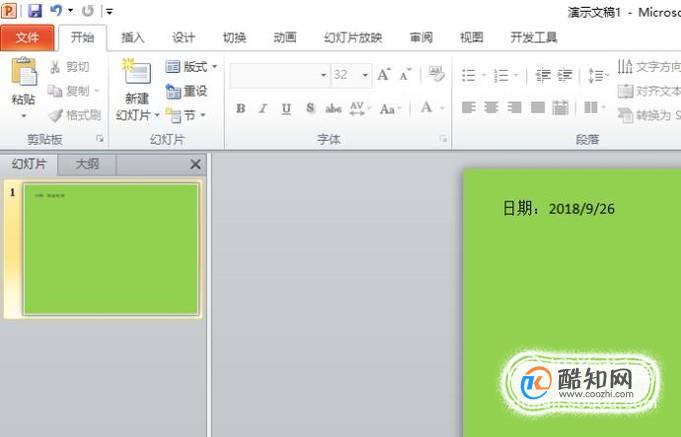Click the Undo arrow icon

coord(56,10)
